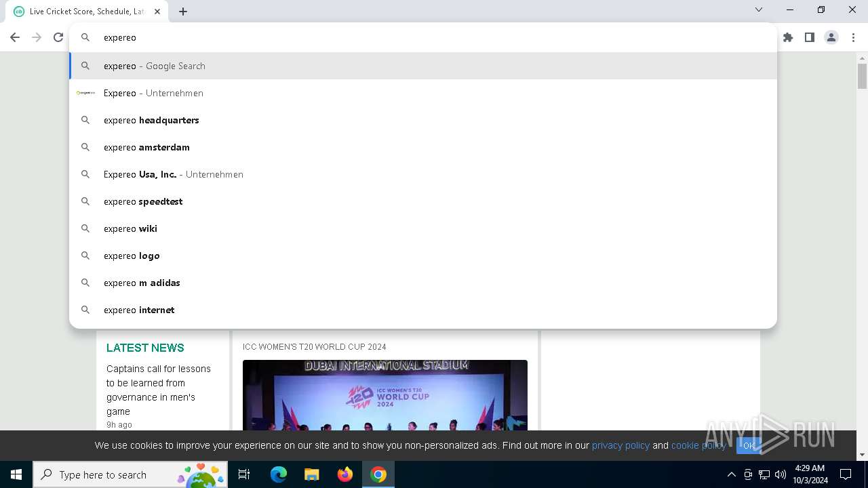Go back with the browser back arrow
This screenshot has width=868, height=488.
pos(15,37)
